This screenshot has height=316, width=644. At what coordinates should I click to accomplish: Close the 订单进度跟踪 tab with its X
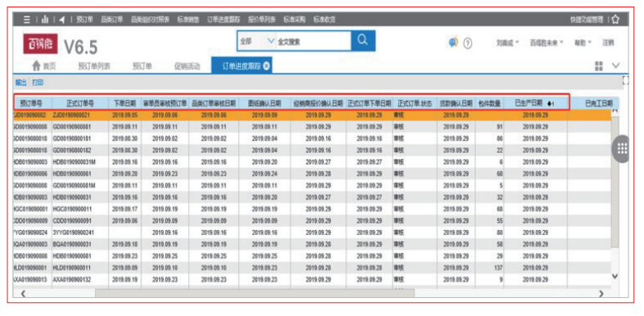[x=266, y=66]
